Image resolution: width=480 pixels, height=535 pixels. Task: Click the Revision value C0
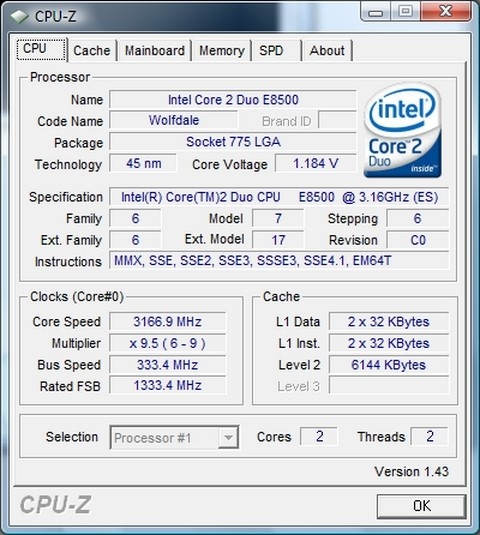click(x=418, y=240)
